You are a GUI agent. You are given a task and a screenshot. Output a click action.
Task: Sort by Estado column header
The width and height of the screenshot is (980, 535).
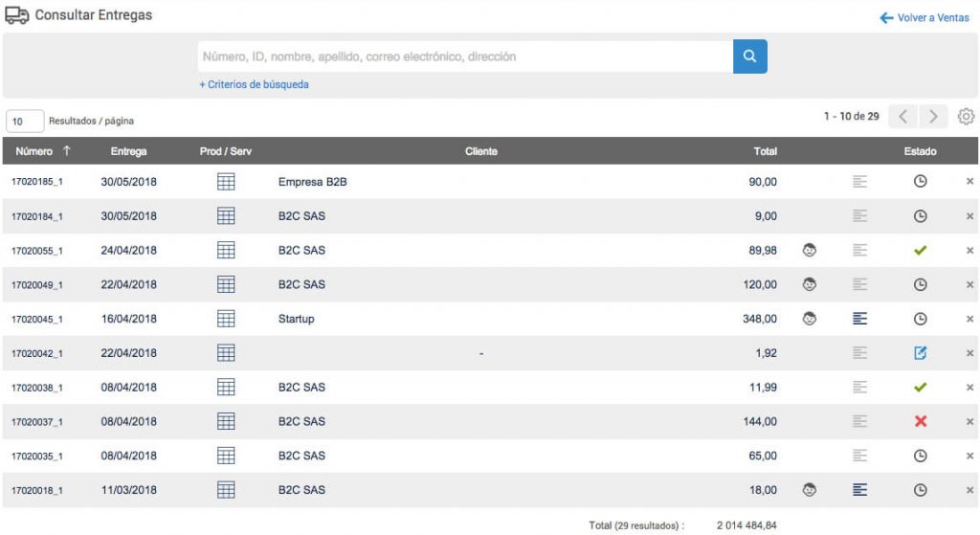coord(920,151)
